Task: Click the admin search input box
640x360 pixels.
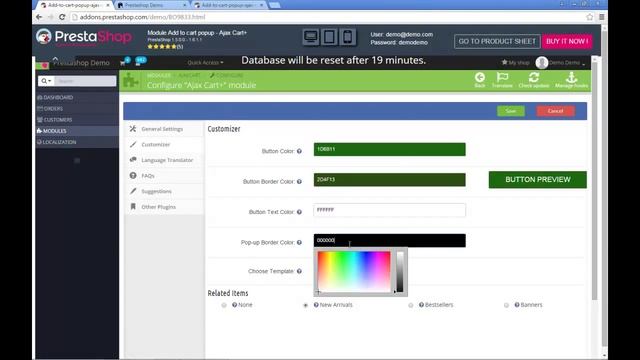Action: (85, 81)
